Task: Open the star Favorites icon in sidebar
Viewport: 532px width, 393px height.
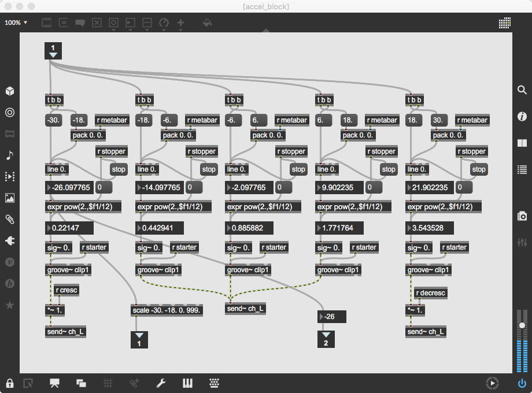Action: [10, 305]
